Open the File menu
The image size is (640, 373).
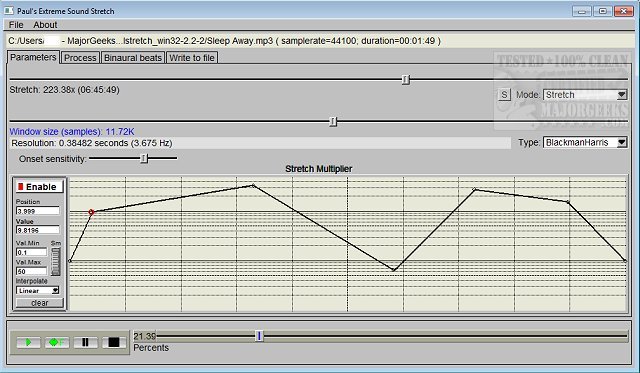(16, 25)
